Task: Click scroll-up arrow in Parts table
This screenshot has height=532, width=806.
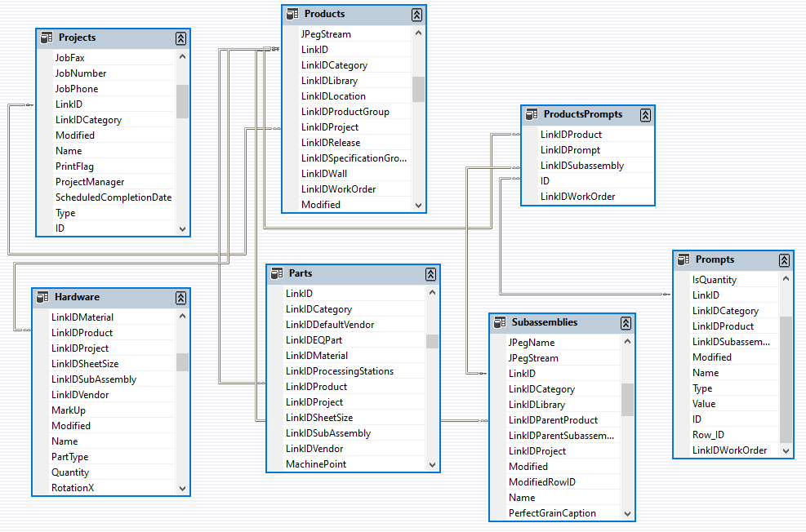Action: point(432,293)
